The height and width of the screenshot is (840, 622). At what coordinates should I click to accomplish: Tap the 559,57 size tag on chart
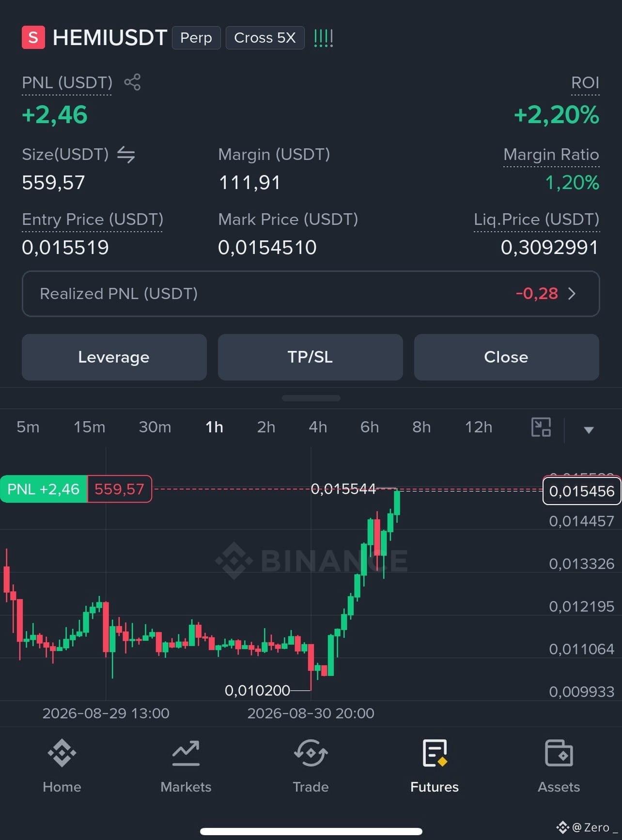pyautogui.click(x=120, y=489)
